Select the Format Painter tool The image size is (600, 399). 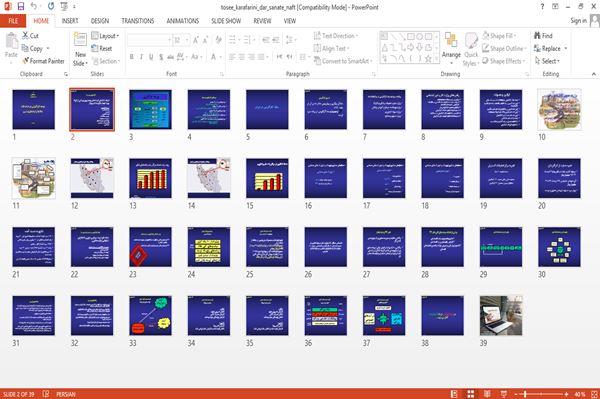[x=43, y=61]
